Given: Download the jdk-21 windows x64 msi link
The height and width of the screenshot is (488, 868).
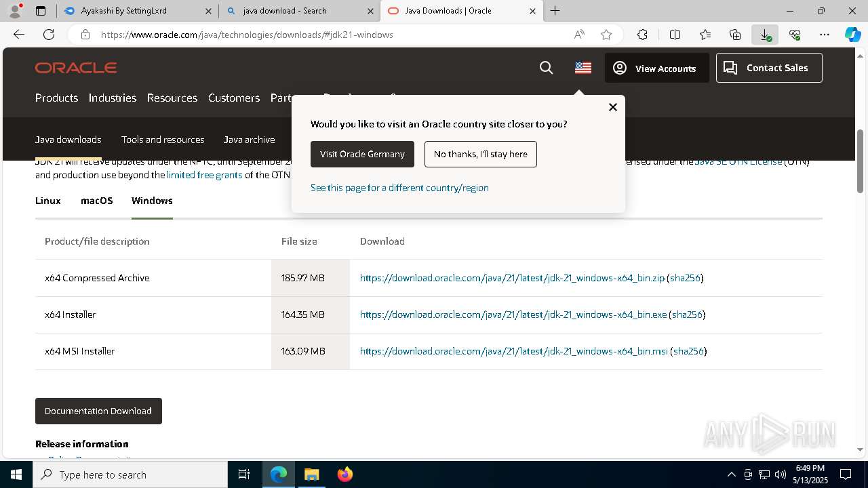Looking at the screenshot, I should [x=514, y=351].
